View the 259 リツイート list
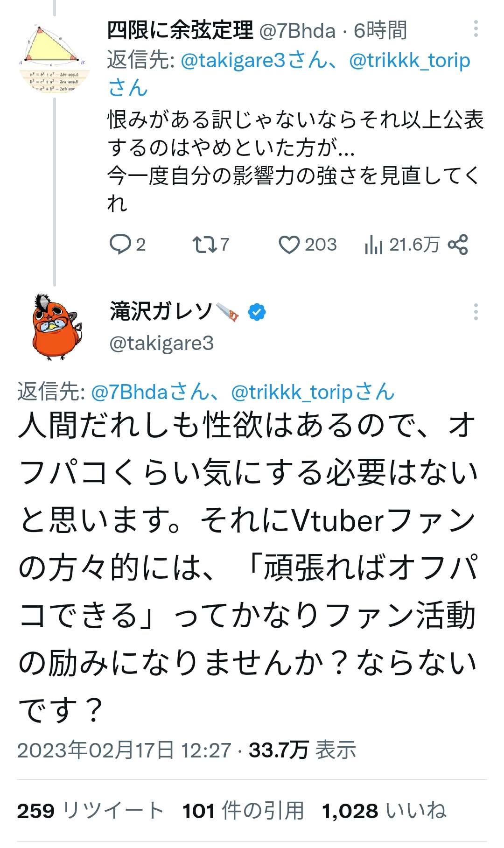The height and width of the screenshot is (848, 504). [x=91, y=811]
